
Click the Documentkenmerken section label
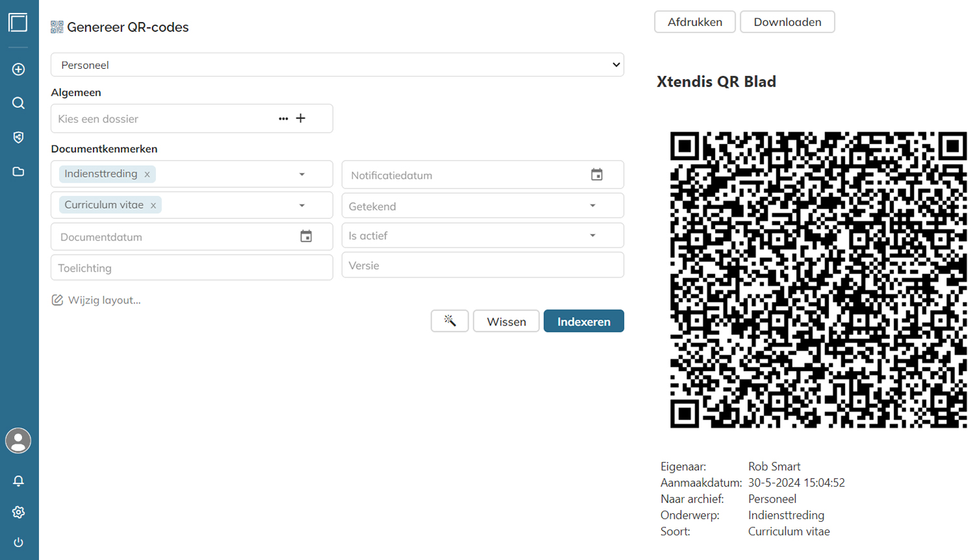click(104, 149)
